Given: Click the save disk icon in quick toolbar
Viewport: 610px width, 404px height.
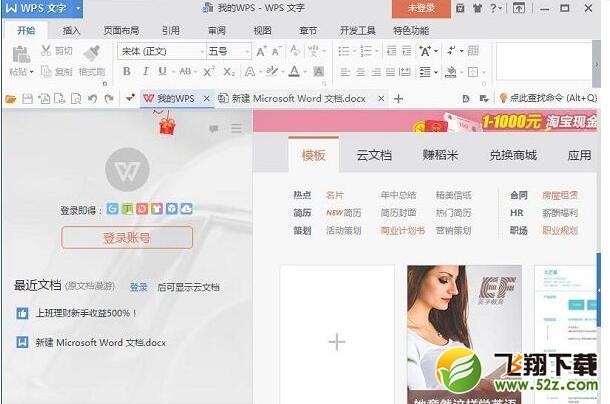Looking at the screenshot, I should [x=27, y=99].
